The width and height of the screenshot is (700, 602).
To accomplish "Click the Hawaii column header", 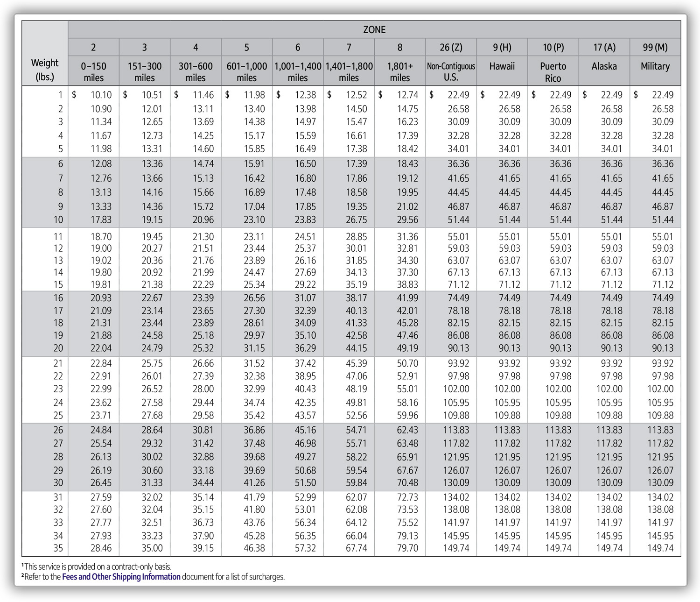I will point(502,66).
